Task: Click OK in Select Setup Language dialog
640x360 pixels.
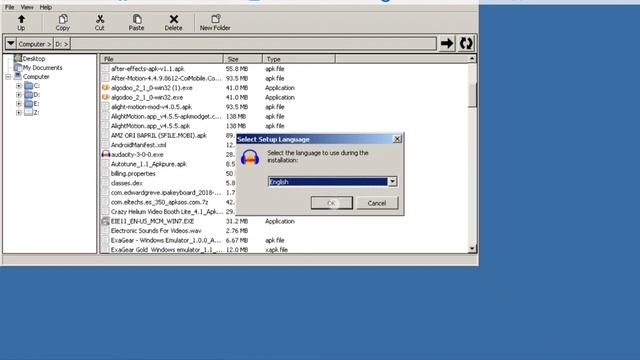Action: point(331,203)
